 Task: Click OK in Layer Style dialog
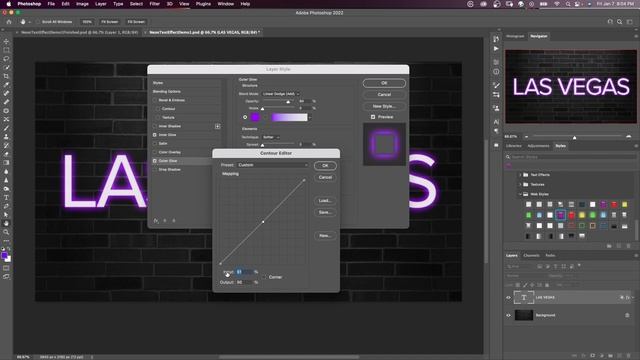384,83
